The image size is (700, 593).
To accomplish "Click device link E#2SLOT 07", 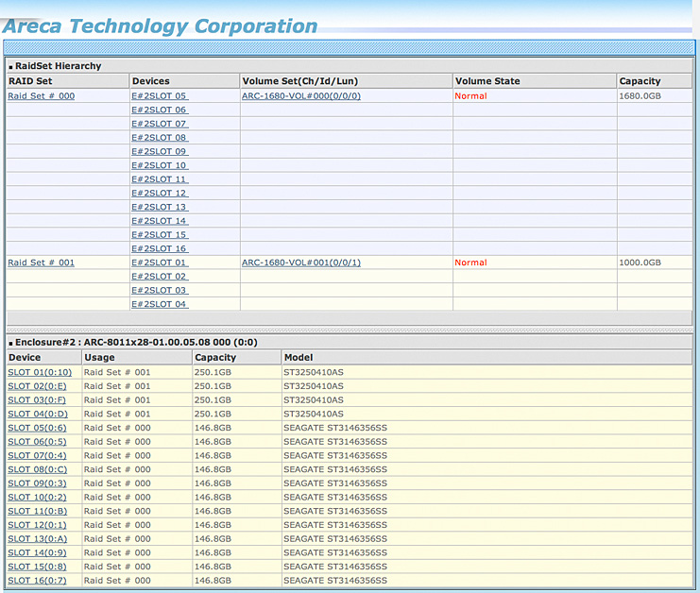I will pos(160,124).
